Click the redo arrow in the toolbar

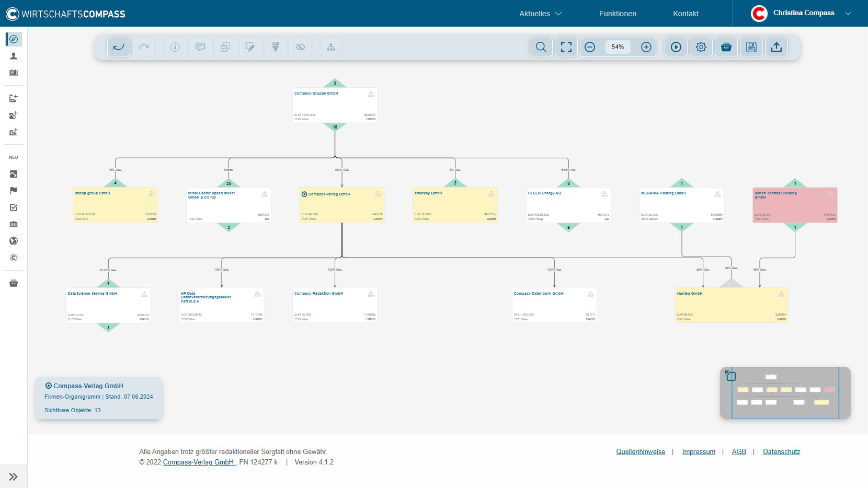[x=144, y=47]
